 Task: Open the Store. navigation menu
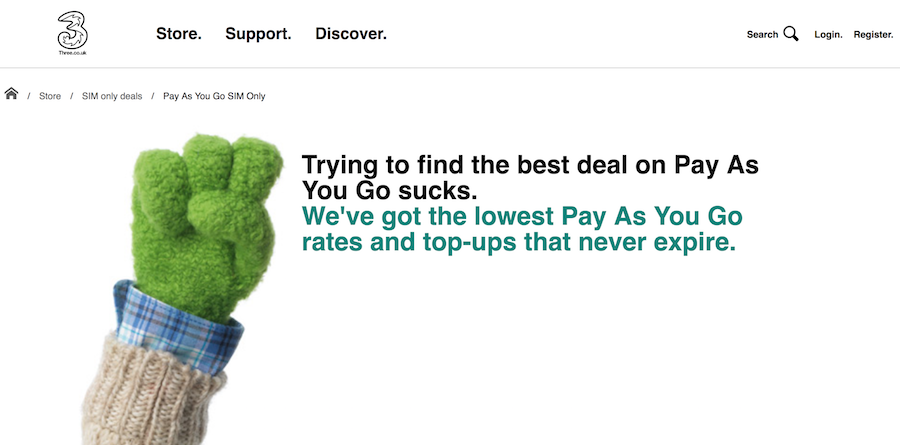179,34
